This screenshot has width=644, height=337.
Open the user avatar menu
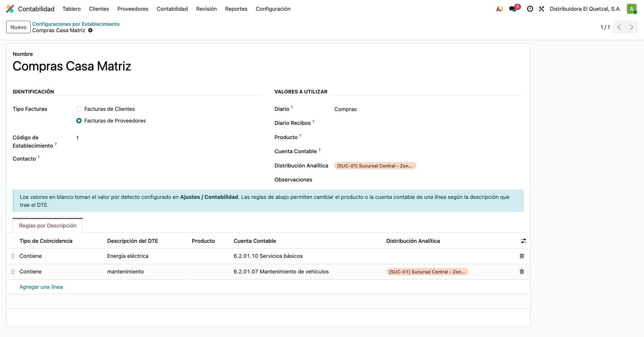pyautogui.click(x=632, y=9)
